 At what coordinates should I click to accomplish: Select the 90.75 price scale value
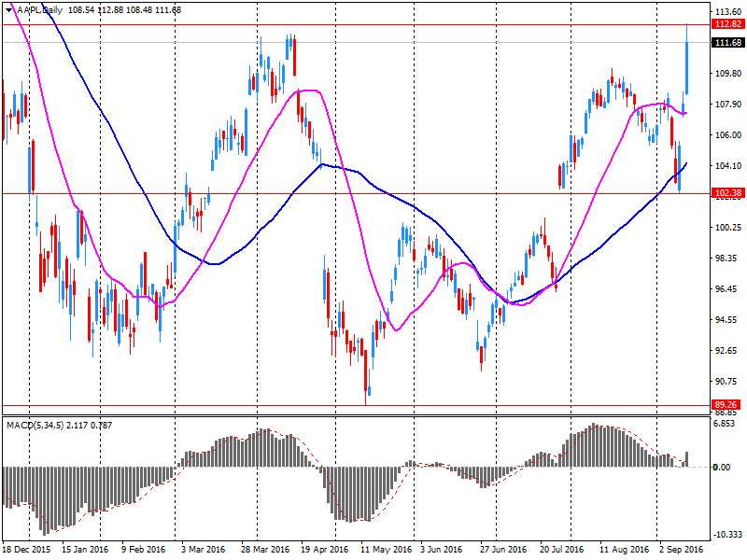click(728, 382)
